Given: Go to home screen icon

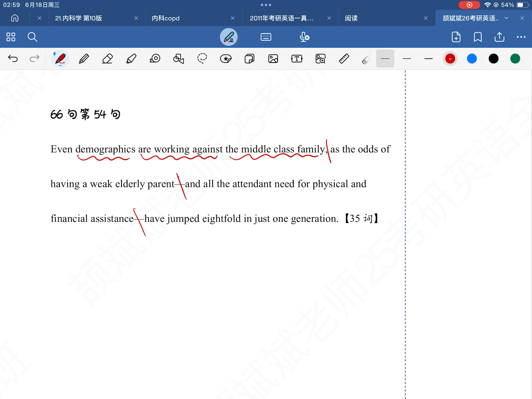Looking at the screenshot, I should point(15,18).
